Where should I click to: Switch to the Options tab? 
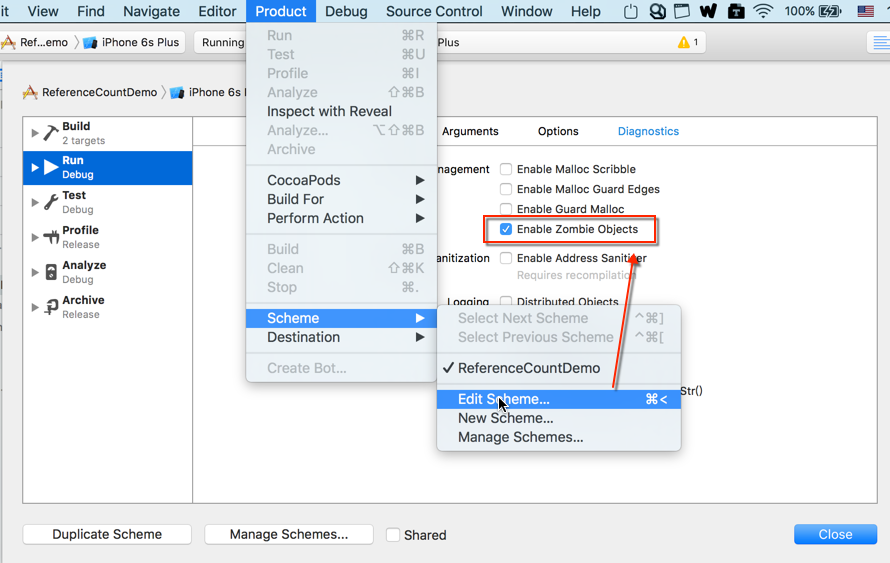pyautogui.click(x=558, y=131)
